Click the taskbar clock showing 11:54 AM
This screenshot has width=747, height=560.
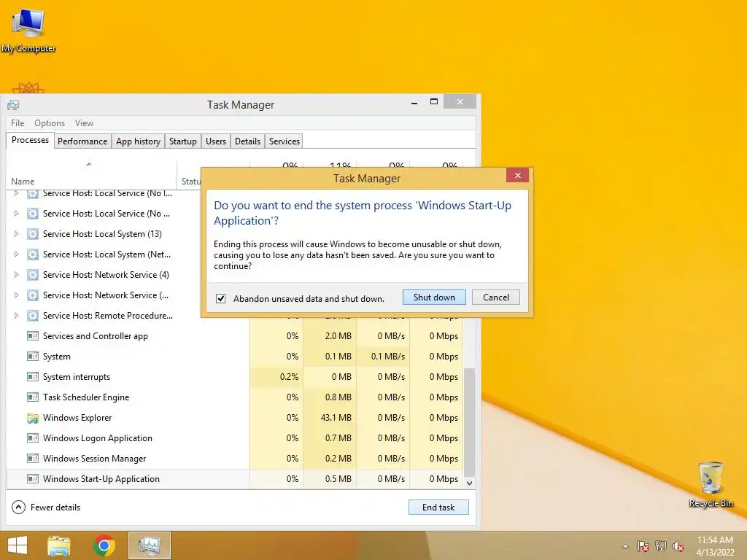(x=715, y=546)
